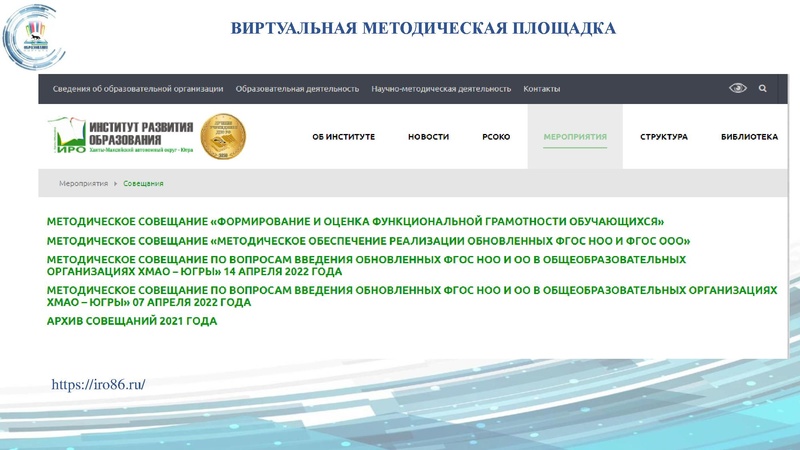
Task: Go to ОБ ИНСТИТУТЕ section
Action: 343,137
